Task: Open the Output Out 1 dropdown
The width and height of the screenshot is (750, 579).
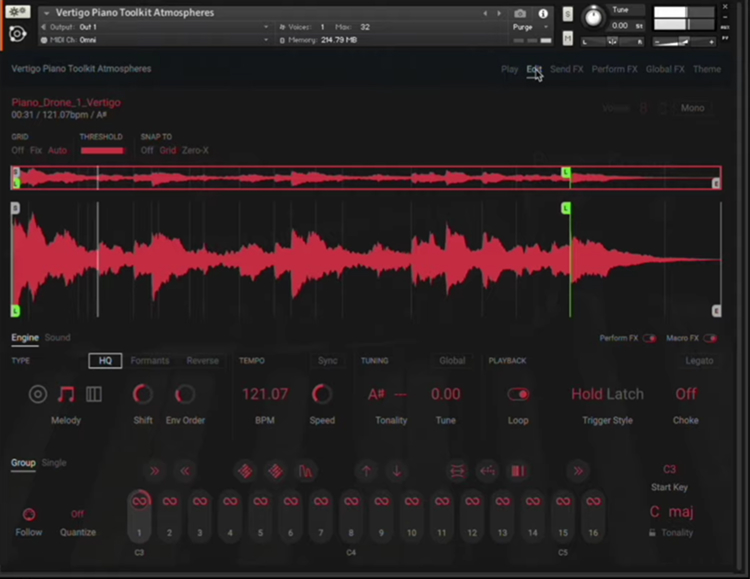Action: point(155,27)
